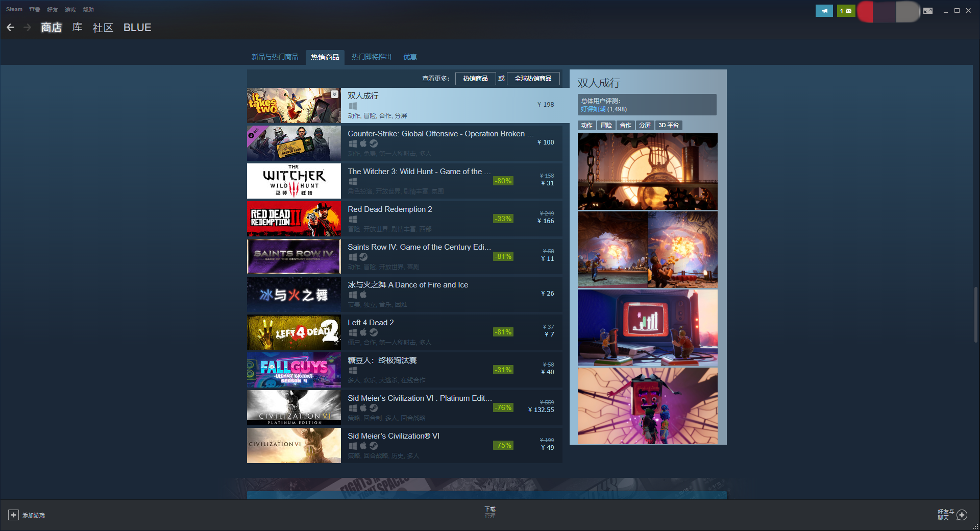Screen dimensions: 980x531
Task: Click the SteamOS icon in Left 4 Dead 2 row
Action: (x=374, y=332)
